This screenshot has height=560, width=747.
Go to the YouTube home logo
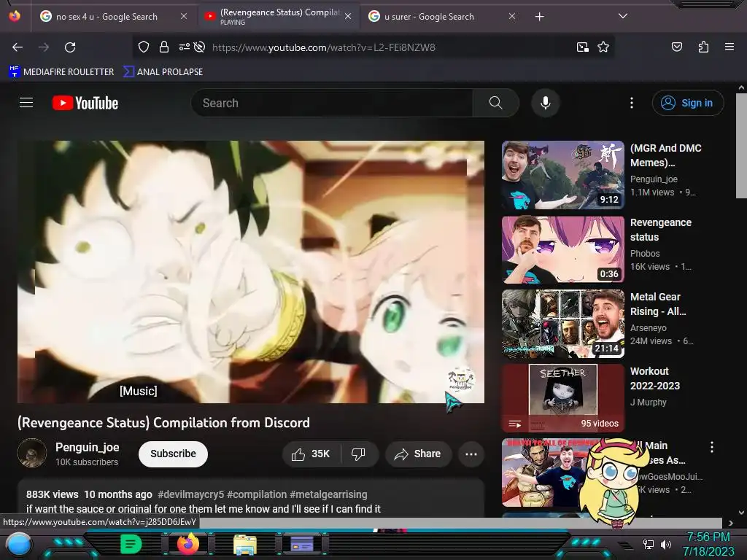point(85,103)
